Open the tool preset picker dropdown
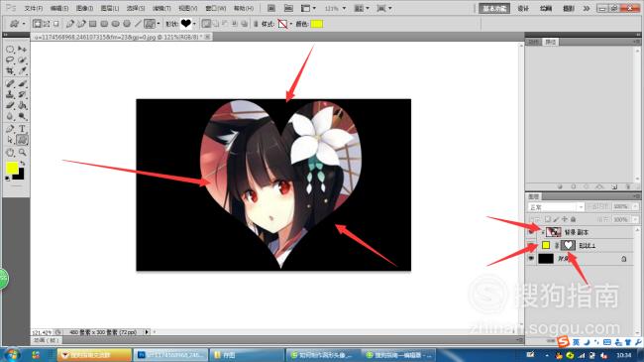This screenshot has height=362, width=644. pos(24,24)
